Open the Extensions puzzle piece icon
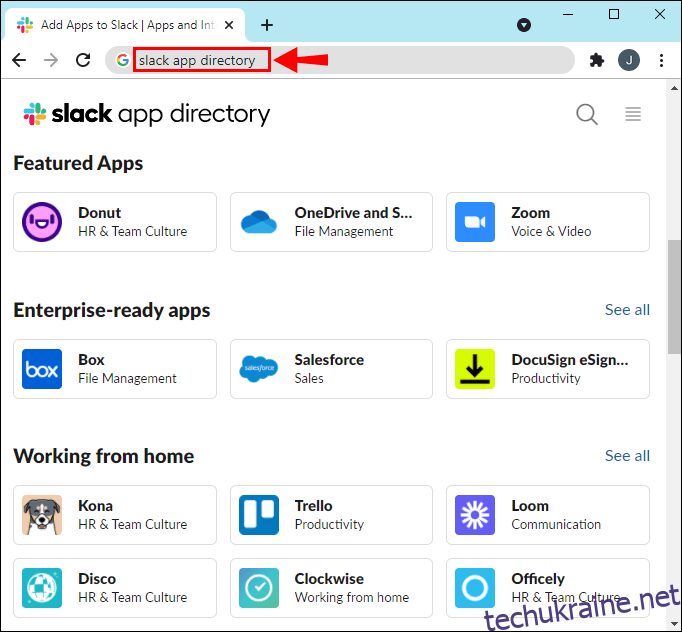The height and width of the screenshot is (632, 682). coord(597,60)
